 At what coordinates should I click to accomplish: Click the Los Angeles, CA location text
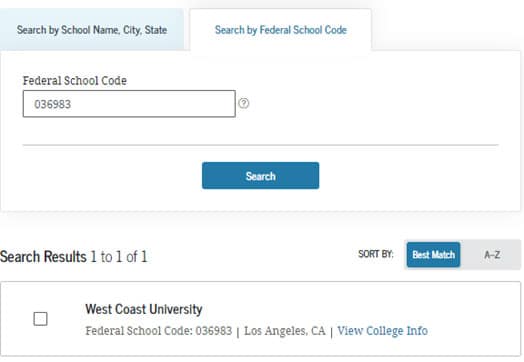pos(285,331)
